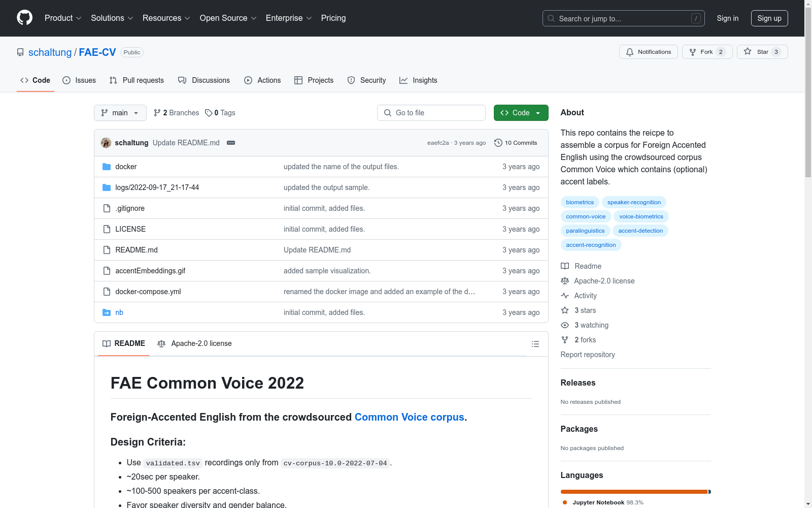Expand the Solutions menu
The image size is (812, 508).
pos(112,18)
